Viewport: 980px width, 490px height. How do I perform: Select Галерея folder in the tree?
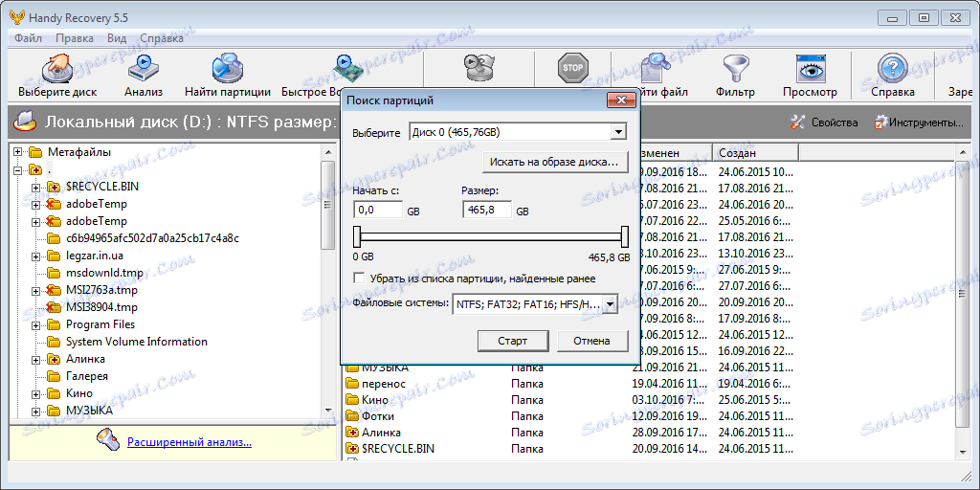pos(87,376)
